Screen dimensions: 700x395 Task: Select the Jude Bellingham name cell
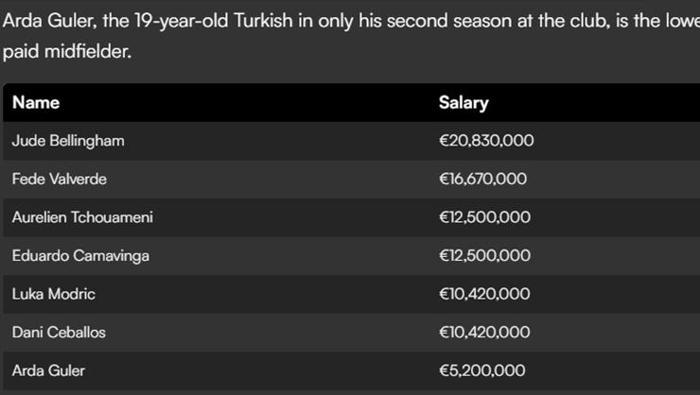[68, 141]
